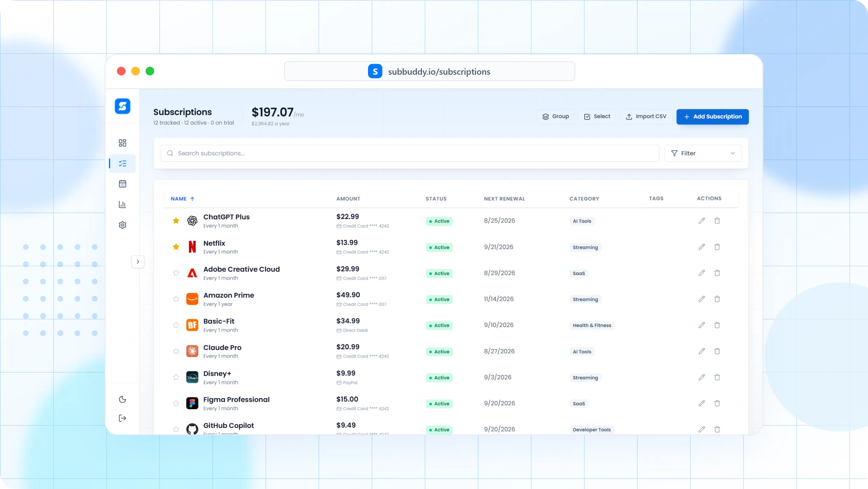Open the subscriptions list sidebar icon
Viewport: 868px width, 489px height.
coord(122,163)
